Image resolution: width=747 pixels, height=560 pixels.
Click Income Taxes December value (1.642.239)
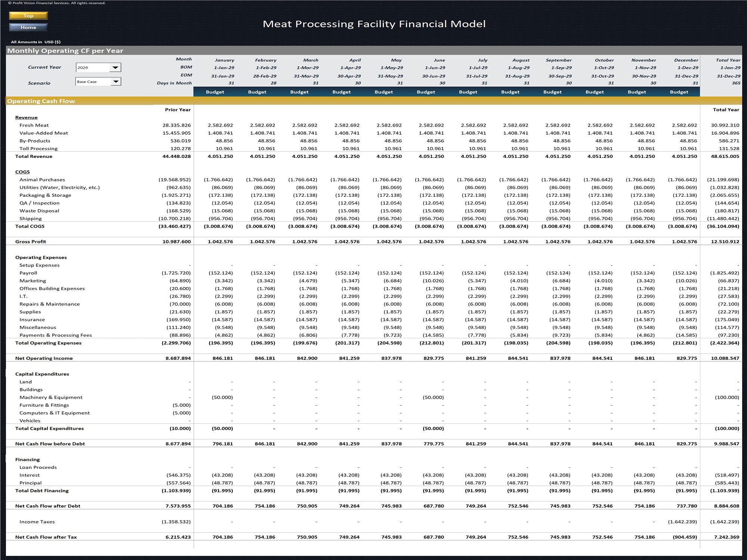point(682,522)
